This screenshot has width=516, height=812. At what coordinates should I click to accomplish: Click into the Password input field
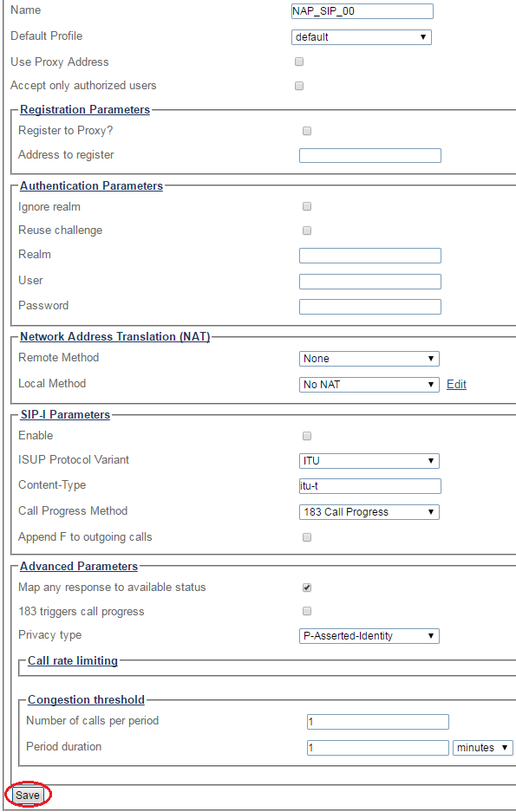tap(370, 307)
